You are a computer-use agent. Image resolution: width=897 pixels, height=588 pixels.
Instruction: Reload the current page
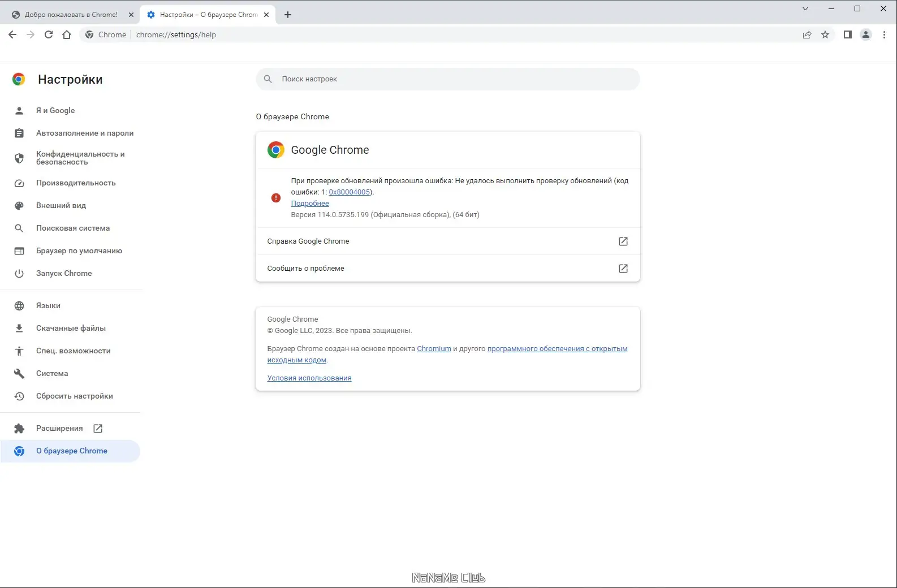(49, 34)
